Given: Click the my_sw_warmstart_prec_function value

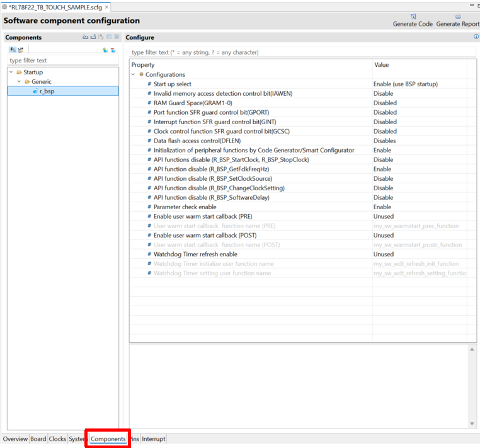Looking at the screenshot, I should [x=416, y=226].
